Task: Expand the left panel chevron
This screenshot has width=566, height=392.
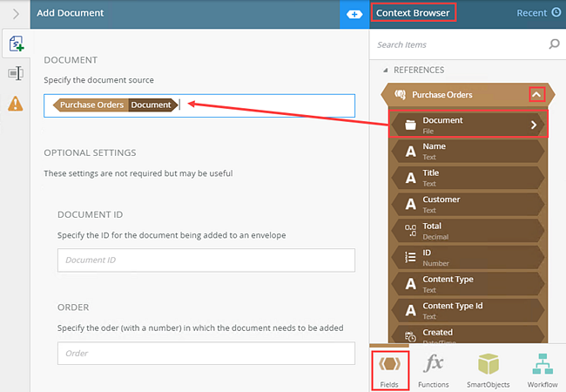Action: (x=15, y=13)
